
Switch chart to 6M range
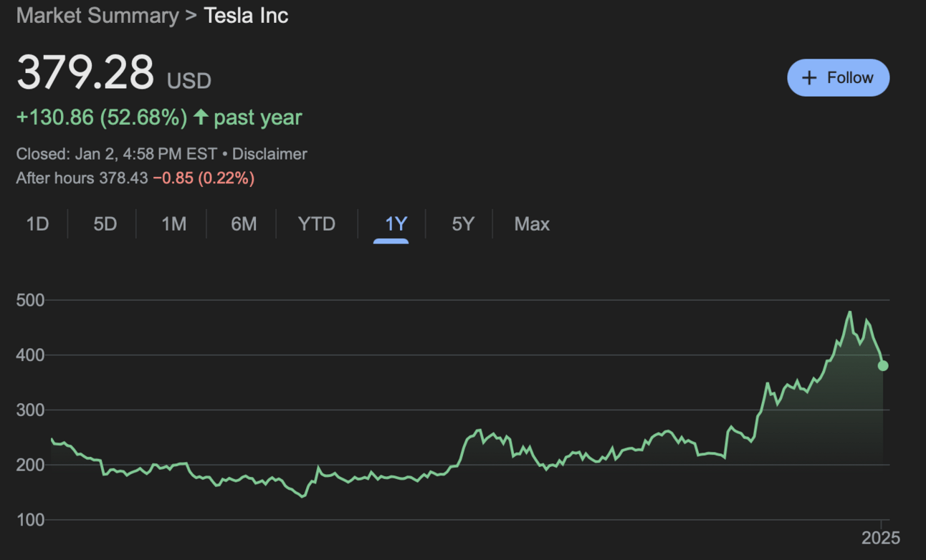point(244,224)
